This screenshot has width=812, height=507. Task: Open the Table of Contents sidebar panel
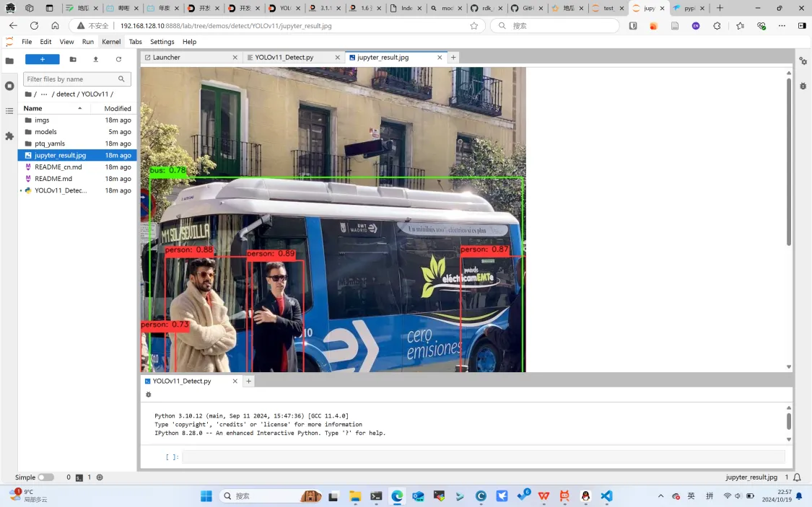(x=9, y=111)
